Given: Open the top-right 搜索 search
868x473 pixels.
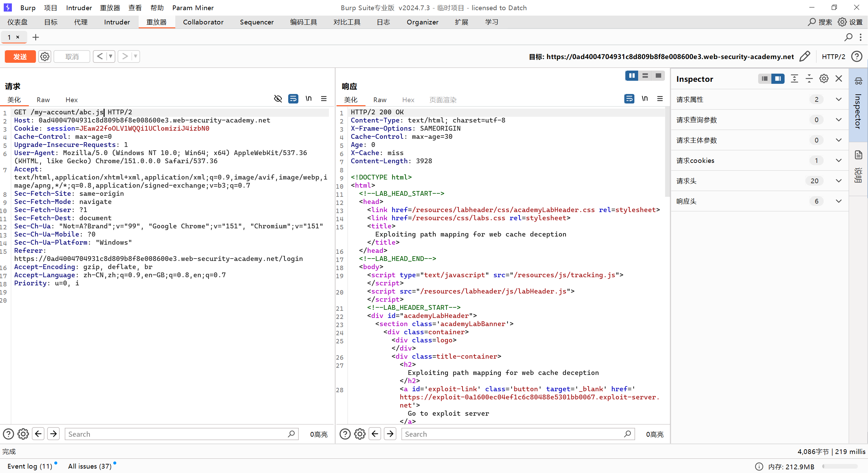Looking at the screenshot, I should point(820,22).
